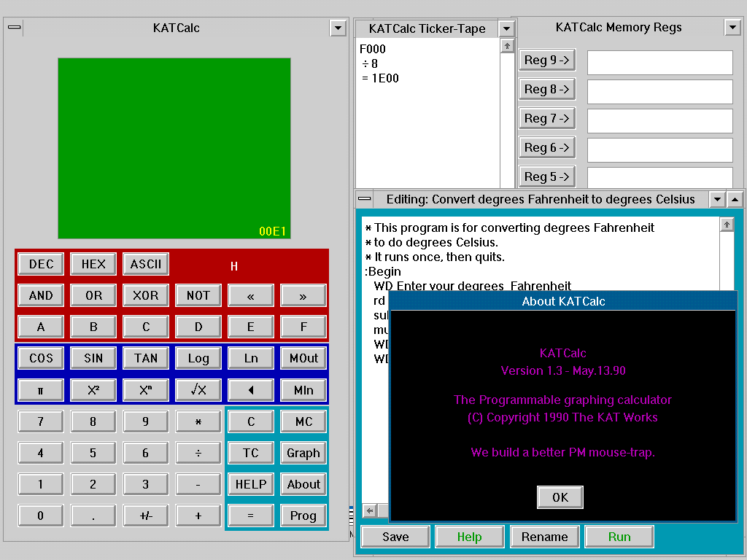Click green Help in program editor
The height and width of the screenshot is (560, 747).
coord(470,537)
